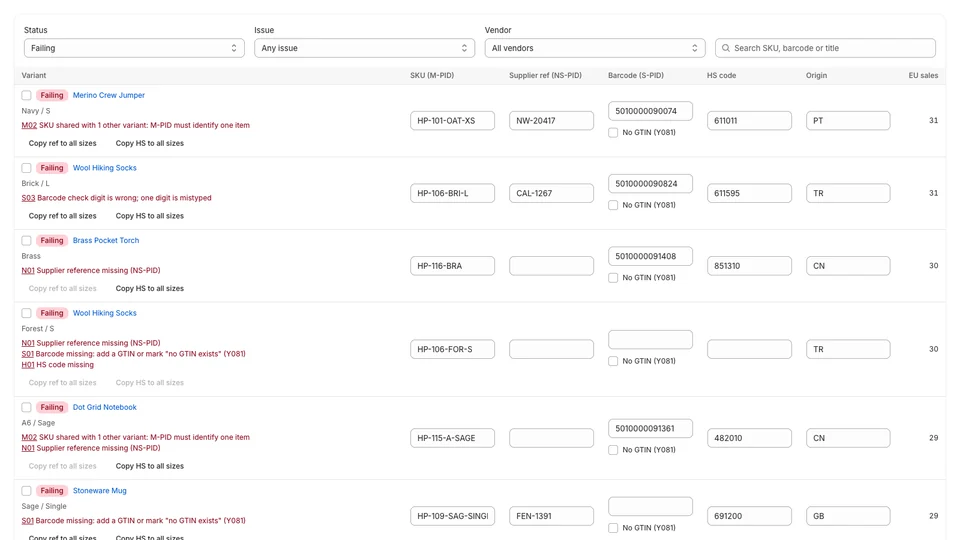This screenshot has height=540, width=960.
Task: Edit the HS code field 851310
Action: 749,266
